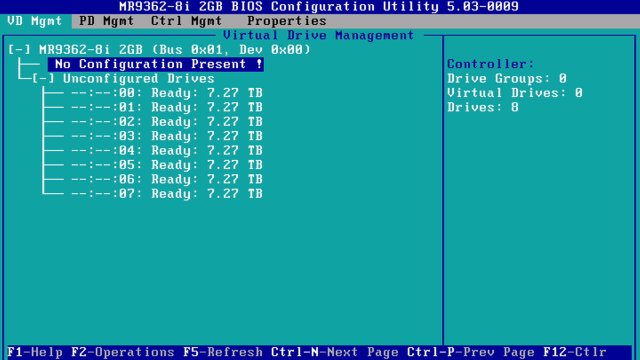The height and width of the screenshot is (360, 640).
Task: Select drive --:--:07 Ready 7.27 TB
Action: pos(167,193)
